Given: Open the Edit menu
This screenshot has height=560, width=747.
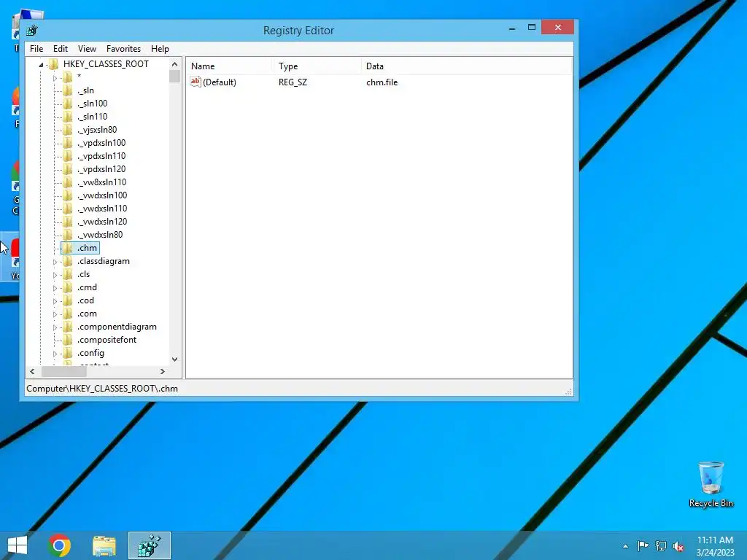Looking at the screenshot, I should coord(60,49).
